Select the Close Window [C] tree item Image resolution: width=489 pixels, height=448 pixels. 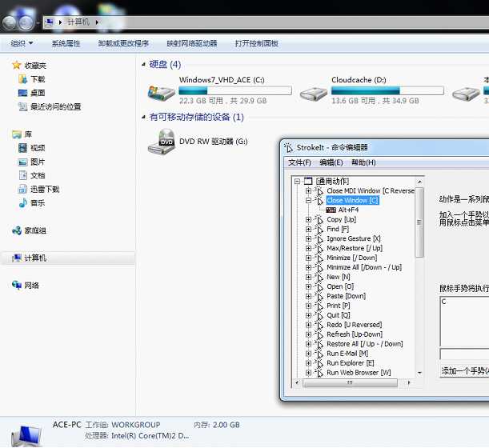(x=353, y=201)
